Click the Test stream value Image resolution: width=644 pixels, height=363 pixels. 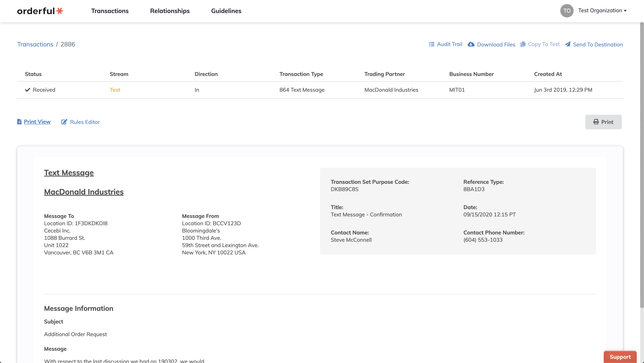[x=115, y=90]
